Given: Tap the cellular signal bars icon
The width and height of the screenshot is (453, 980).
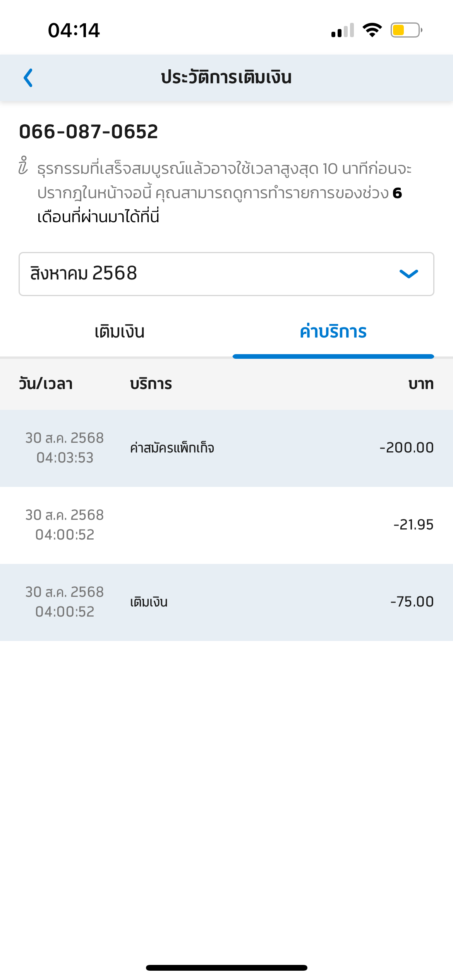Looking at the screenshot, I should [343, 30].
